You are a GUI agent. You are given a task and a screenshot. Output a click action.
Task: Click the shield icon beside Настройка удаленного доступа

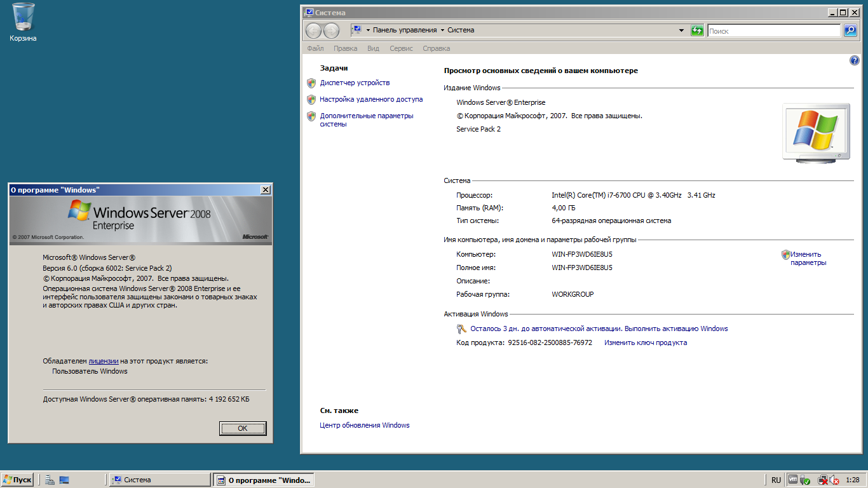(x=311, y=100)
